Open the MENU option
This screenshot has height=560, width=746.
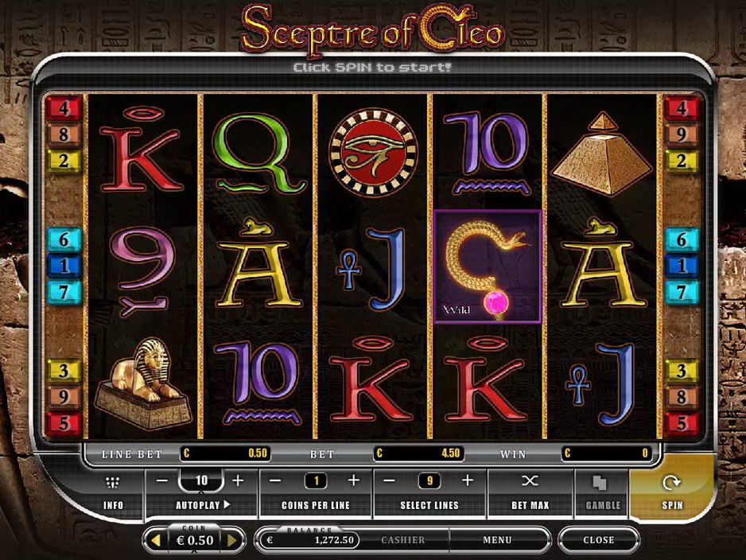click(497, 540)
